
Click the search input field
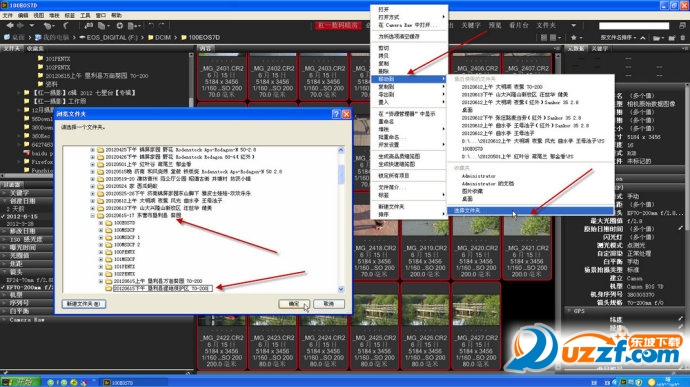[x=634, y=26]
